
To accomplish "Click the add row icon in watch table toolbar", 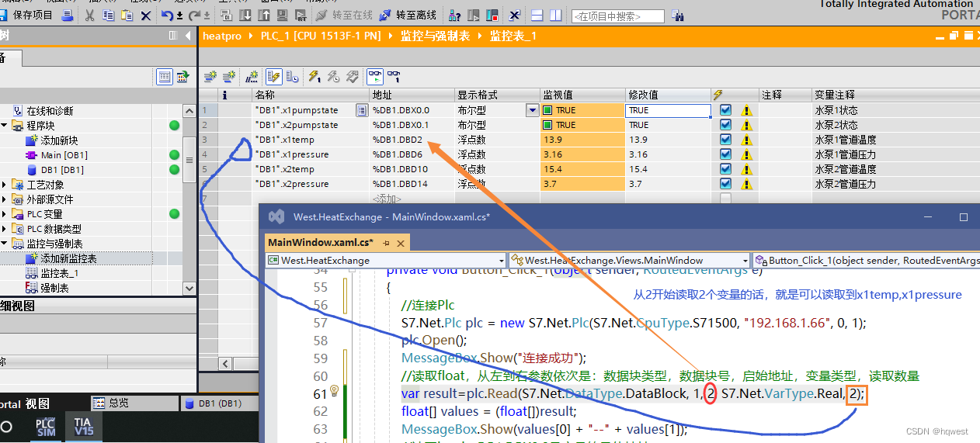I will (229, 76).
